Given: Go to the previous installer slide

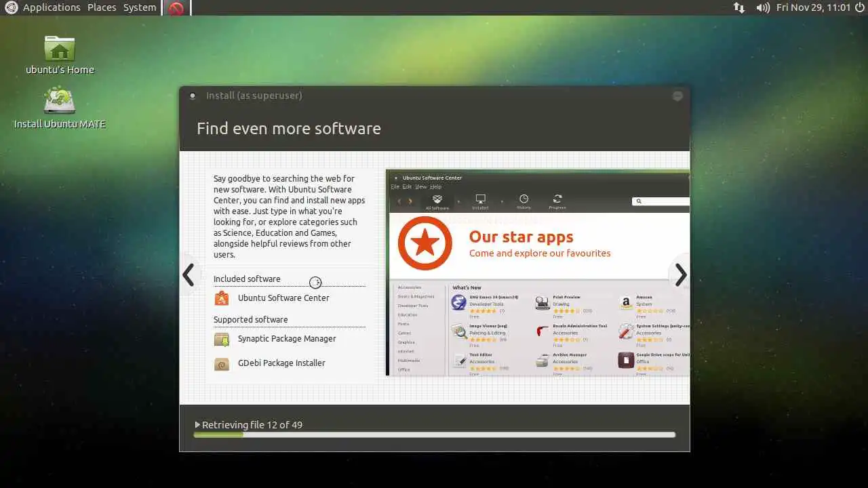Looking at the screenshot, I should pyautogui.click(x=189, y=274).
